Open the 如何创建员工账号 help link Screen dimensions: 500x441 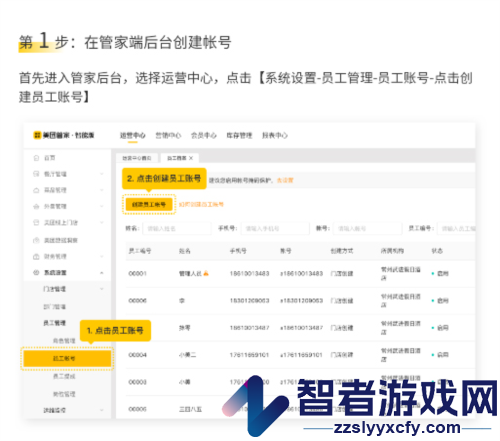(201, 204)
